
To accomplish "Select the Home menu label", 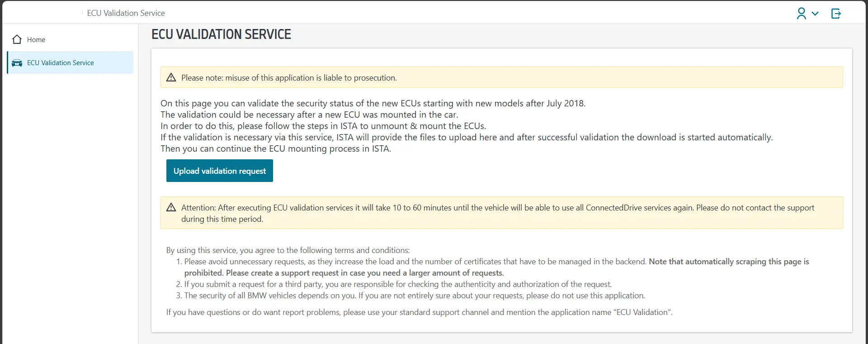I will tap(36, 40).
